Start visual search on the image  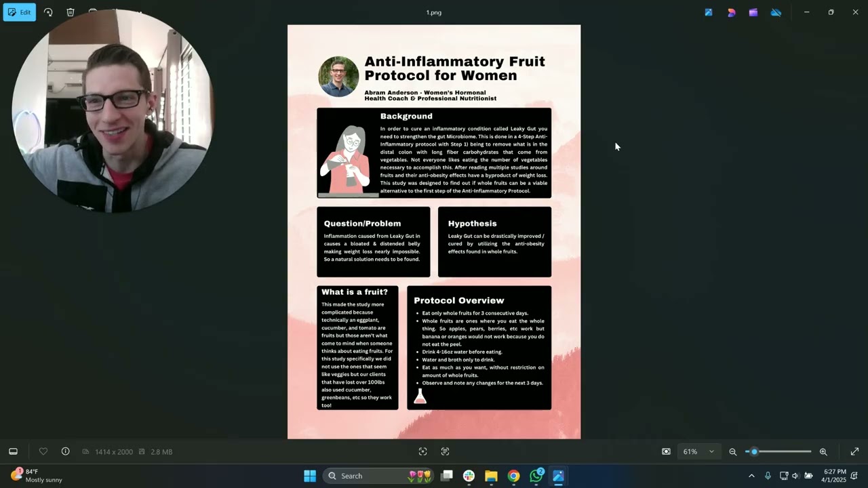[x=422, y=451]
